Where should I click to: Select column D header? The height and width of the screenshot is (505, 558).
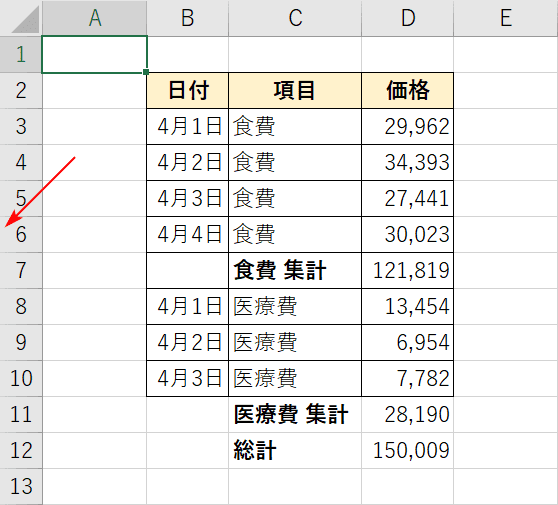pyautogui.click(x=407, y=18)
